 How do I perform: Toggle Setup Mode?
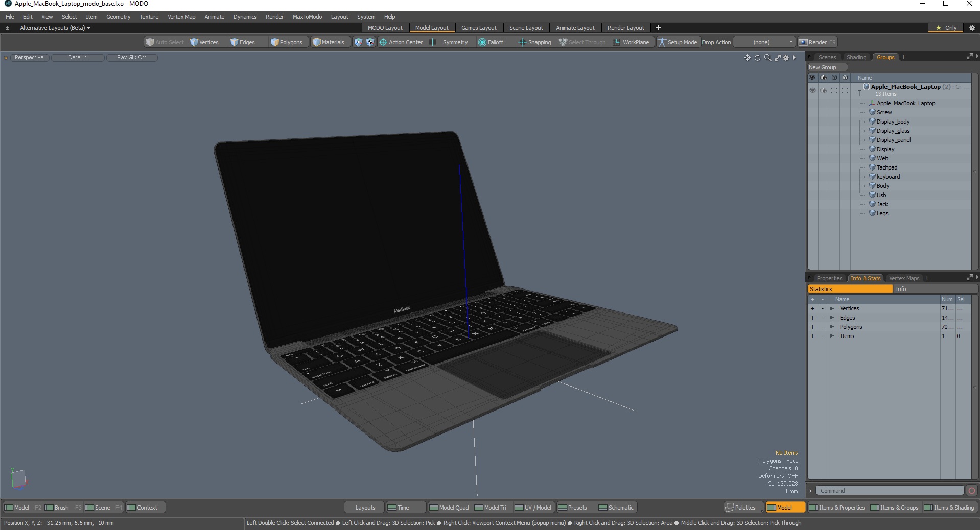(678, 42)
